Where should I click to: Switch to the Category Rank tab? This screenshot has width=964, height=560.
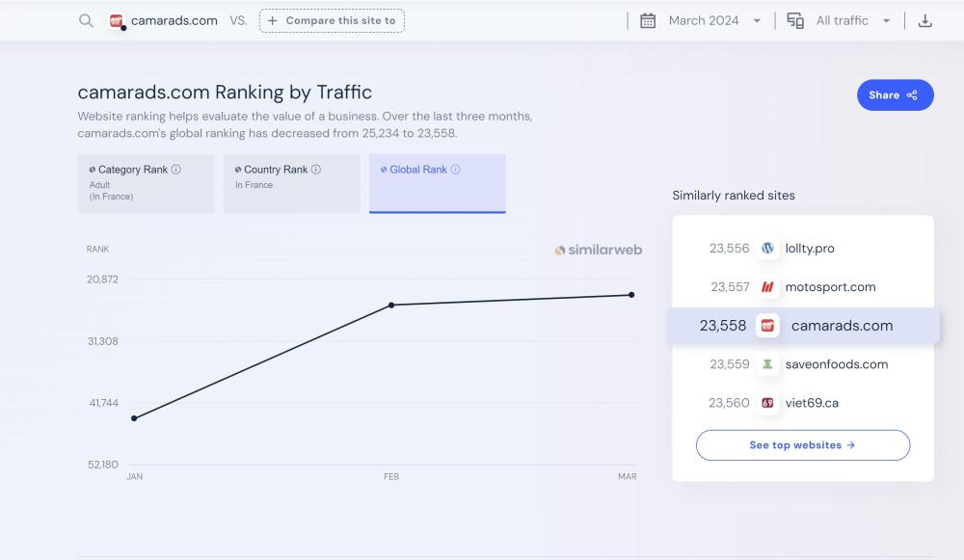(x=146, y=183)
